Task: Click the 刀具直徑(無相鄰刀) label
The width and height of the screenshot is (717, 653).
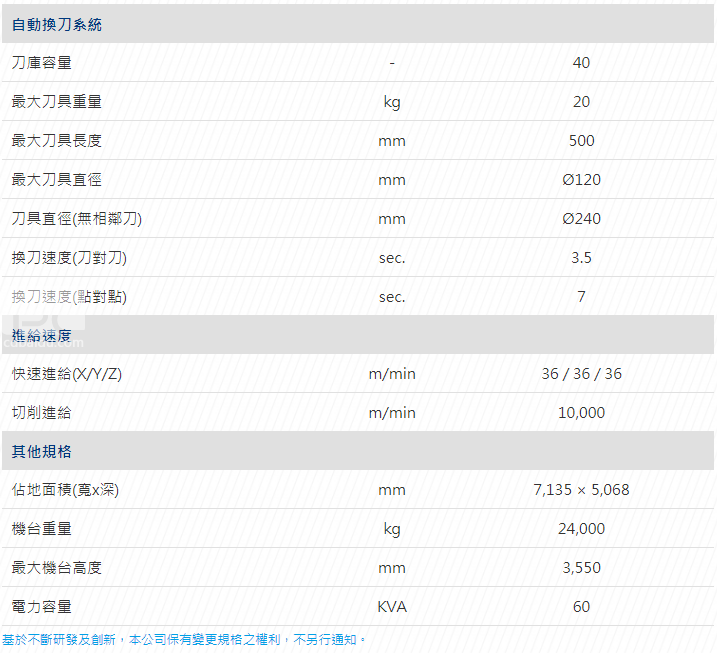Action: click(x=77, y=219)
